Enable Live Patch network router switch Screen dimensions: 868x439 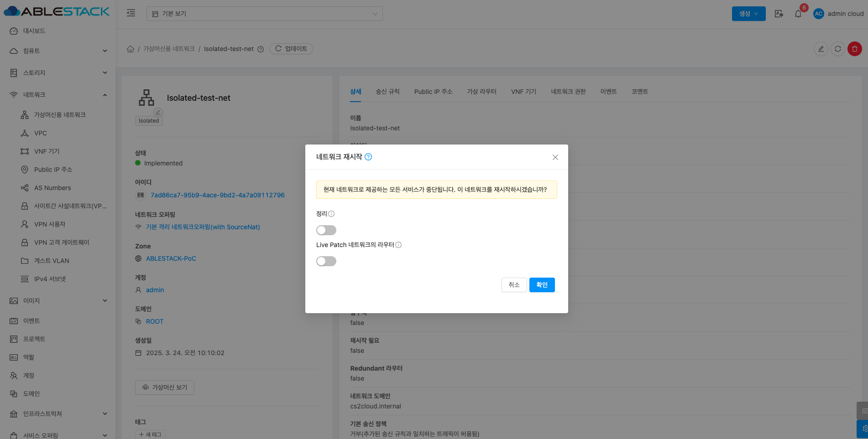(326, 261)
